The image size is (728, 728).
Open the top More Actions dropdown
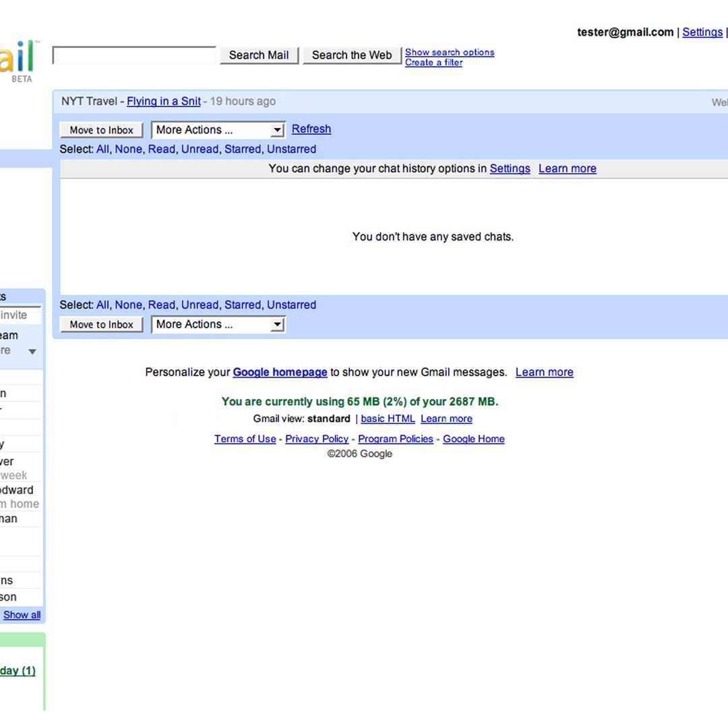(x=218, y=130)
